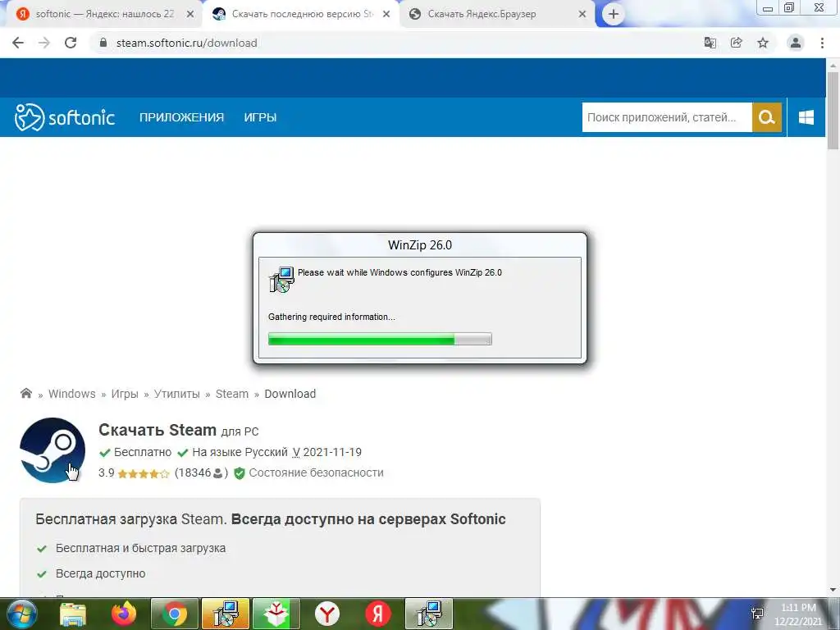This screenshot has width=840, height=630.
Task: Open the Chrome profile avatar icon
Action: 796,43
